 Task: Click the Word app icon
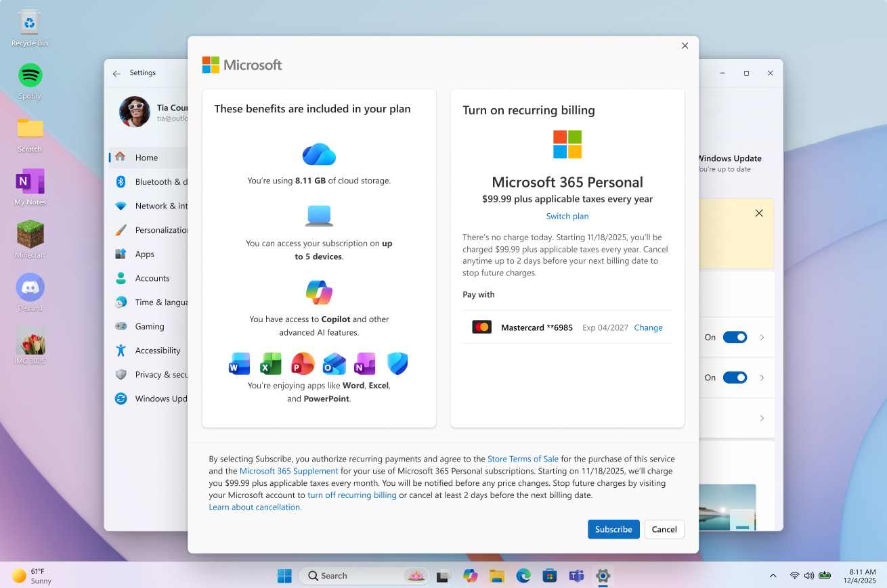click(240, 364)
